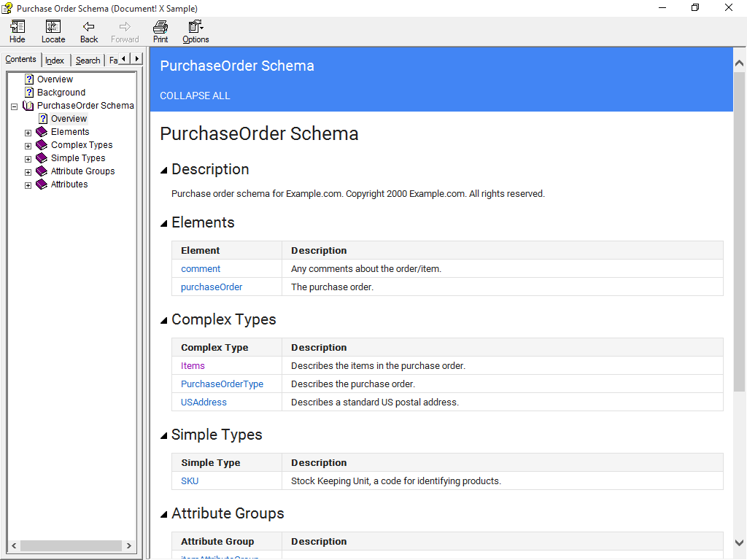This screenshot has height=560, width=747.
Task: Click the PurchaseOrder Schema page heading
Action: point(259,134)
